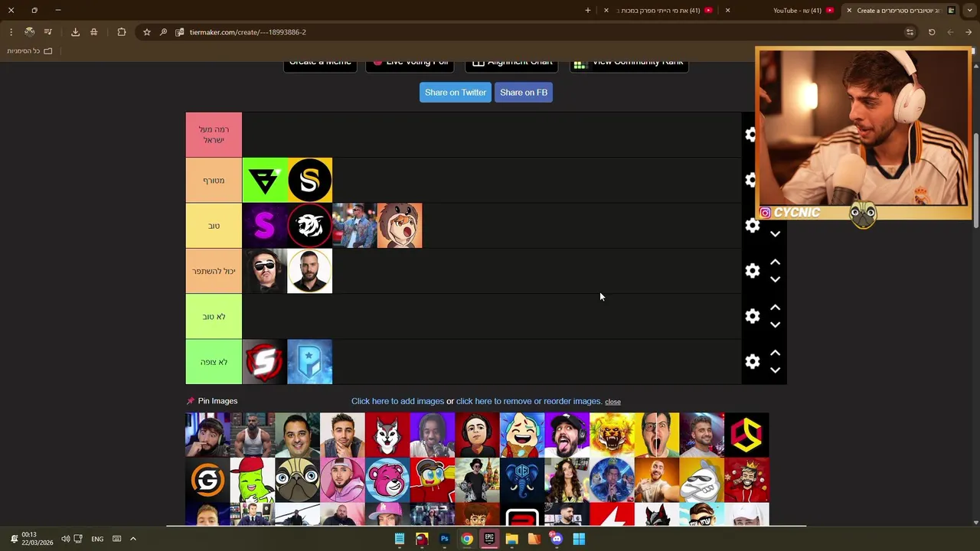This screenshot has height=551, width=980.
Task: Bookmark this page with star icon
Action: point(147,32)
